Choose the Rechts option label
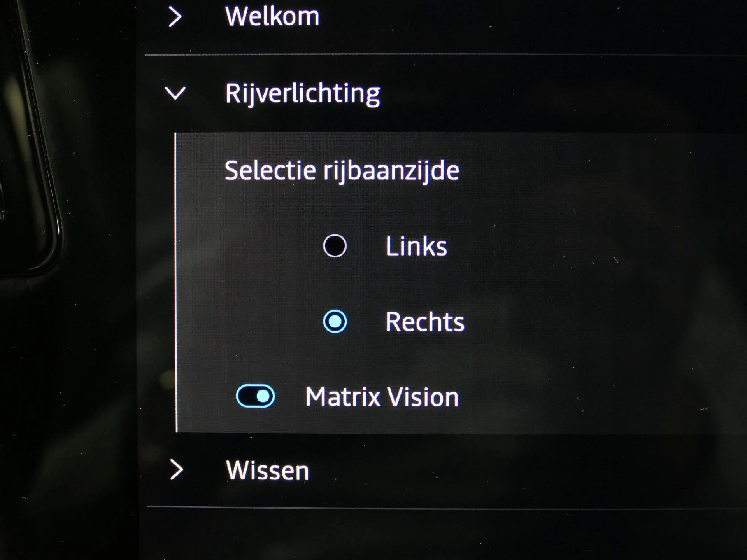 click(x=425, y=322)
